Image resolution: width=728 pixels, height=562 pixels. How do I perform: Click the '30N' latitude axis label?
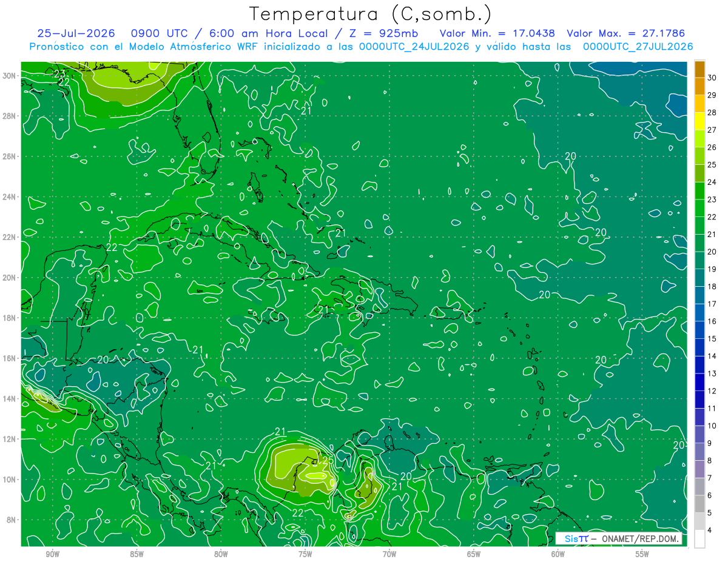(9, 76)
